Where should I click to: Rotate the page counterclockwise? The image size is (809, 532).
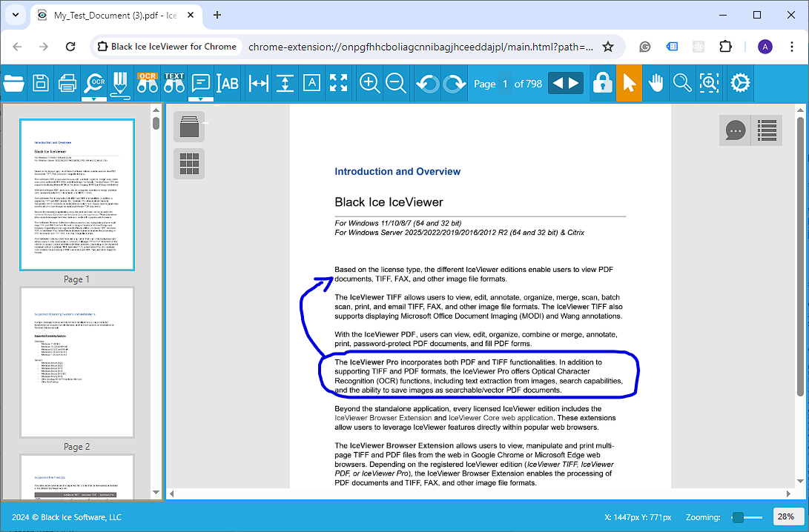[x=428, y=84]
